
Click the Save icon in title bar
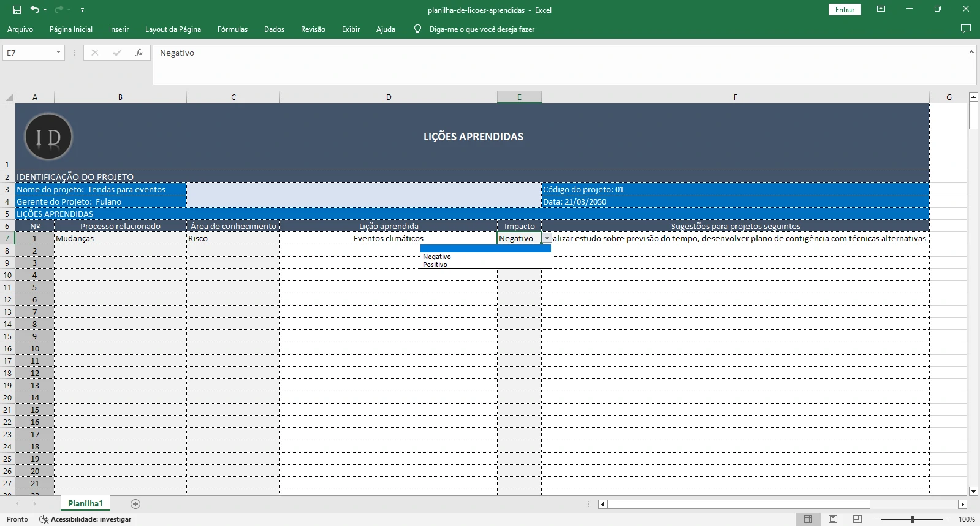[x=17, y=10]
